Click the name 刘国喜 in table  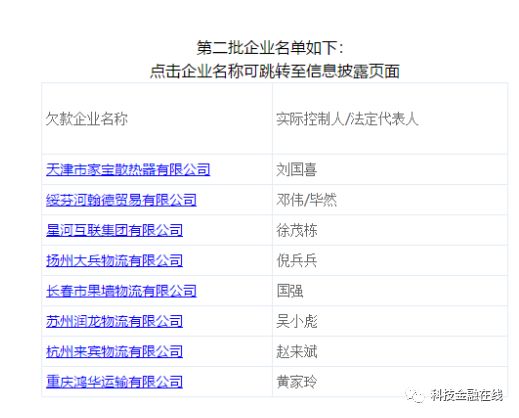point(296,169)
